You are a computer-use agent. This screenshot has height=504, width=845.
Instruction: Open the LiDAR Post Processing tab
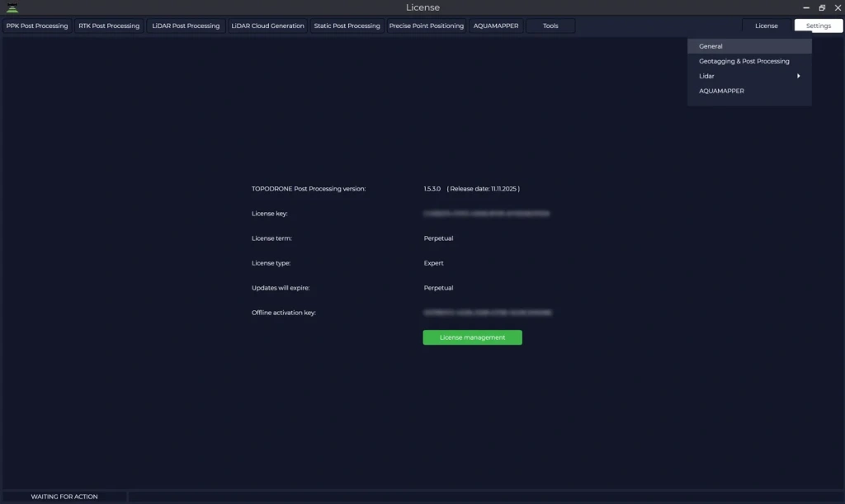(x=184, y=26)
